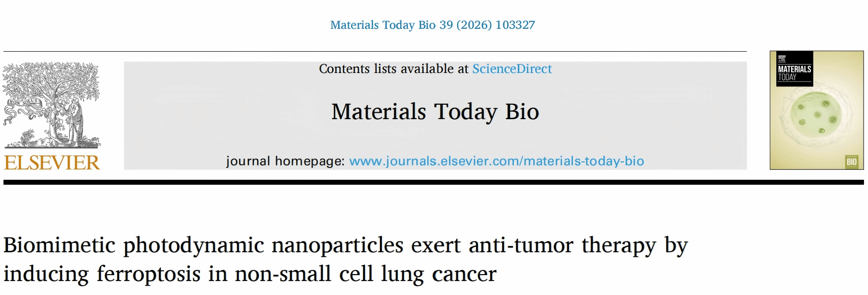Click the MATERIALS TODAY label on cover
The image size is (868, 295).
pos(794,73)
